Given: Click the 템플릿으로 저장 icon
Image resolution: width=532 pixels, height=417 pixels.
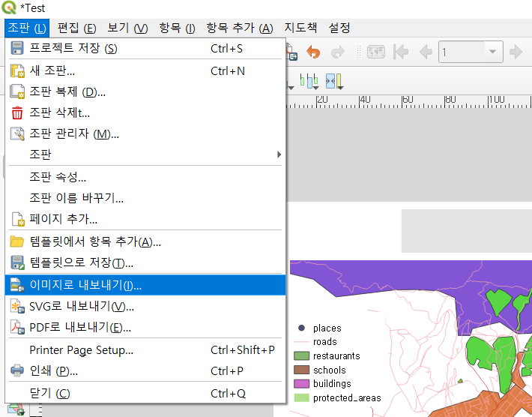Looking at the screenshot, I should pos(17,262).
